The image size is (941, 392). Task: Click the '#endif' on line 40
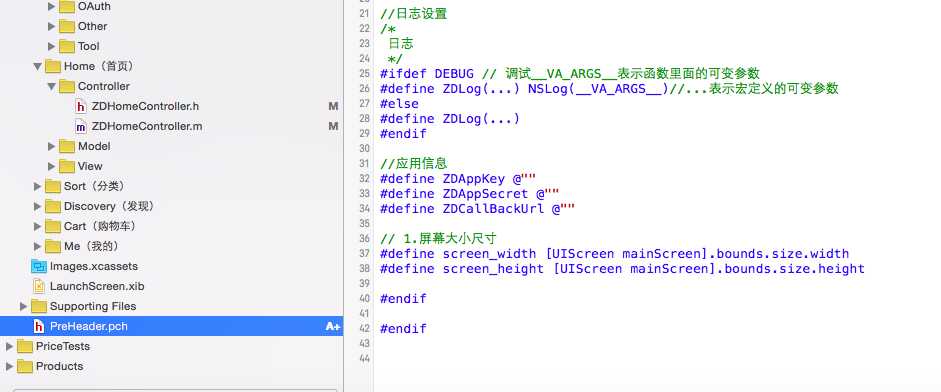pyautogui.click(x=403, y=298)
